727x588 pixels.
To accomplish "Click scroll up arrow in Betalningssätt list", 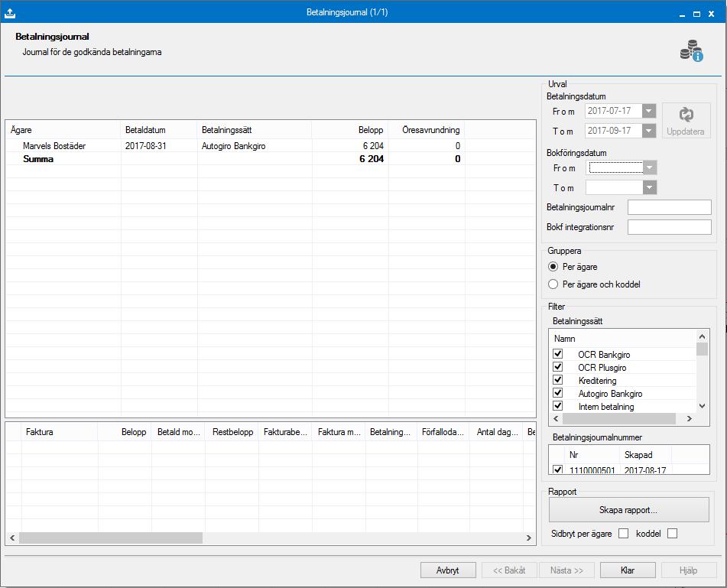I will tap(702, 336).
